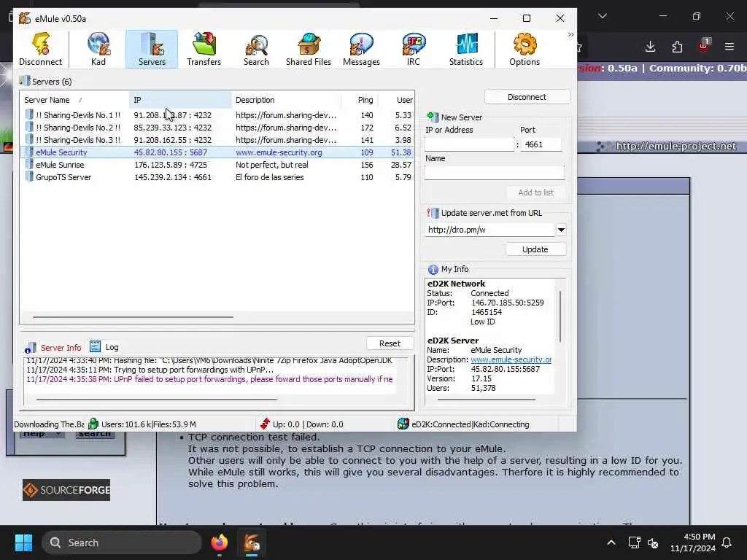Select server !! Sharing-Devils No.1 !!
This screenshot has height=560, width=747.
(x=217, y=115)
